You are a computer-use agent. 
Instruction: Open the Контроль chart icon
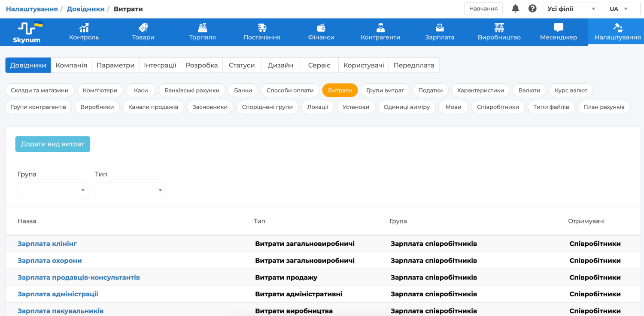(x=84, y=28)
